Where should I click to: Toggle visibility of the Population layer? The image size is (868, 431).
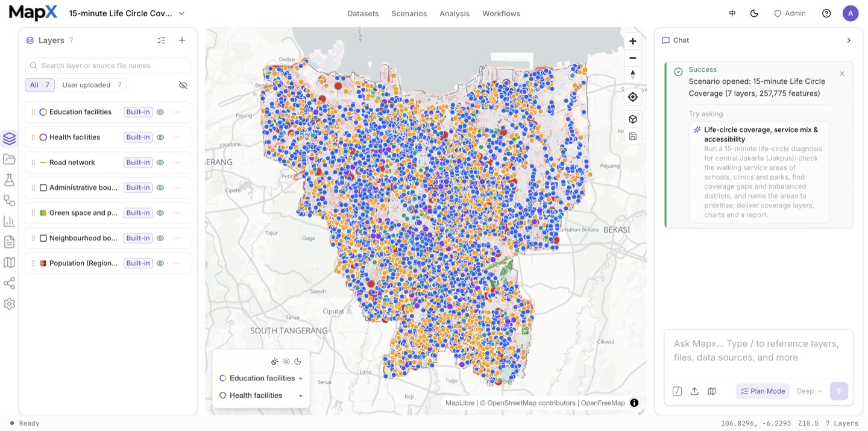pos(160,263)
